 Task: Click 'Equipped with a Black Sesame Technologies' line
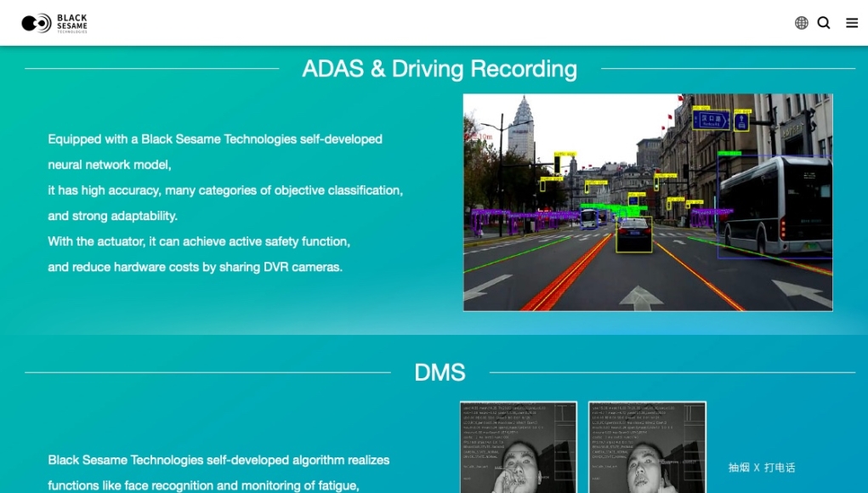click(x=215, y=139)
